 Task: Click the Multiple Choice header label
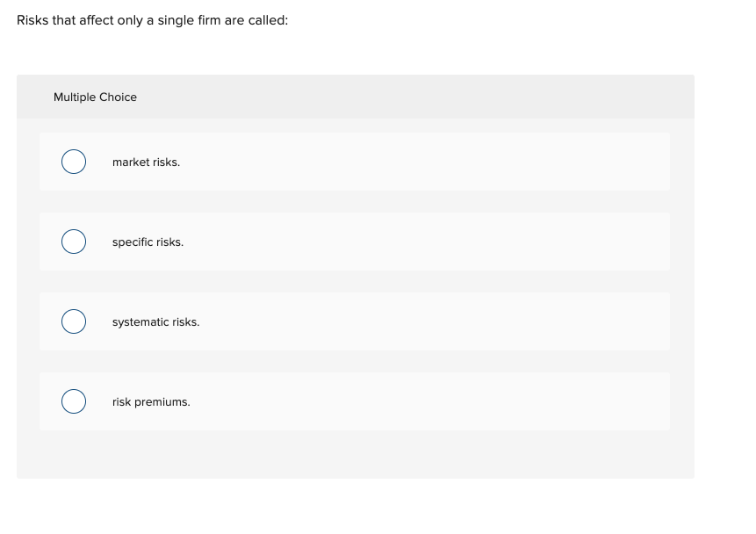[95, 97]
